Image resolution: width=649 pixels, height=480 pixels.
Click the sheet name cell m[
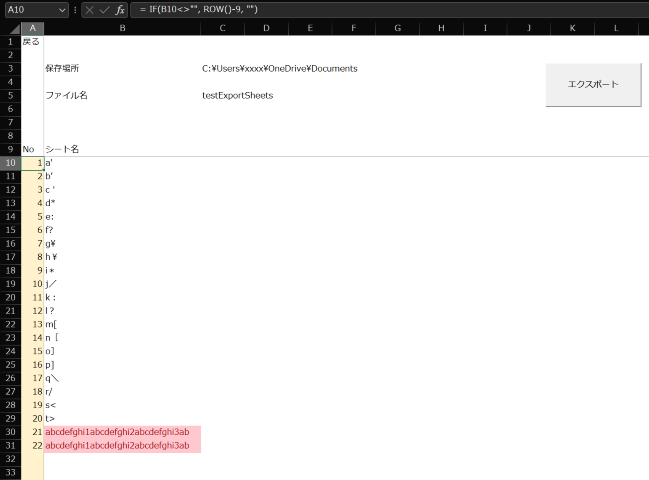coord(122,324)
